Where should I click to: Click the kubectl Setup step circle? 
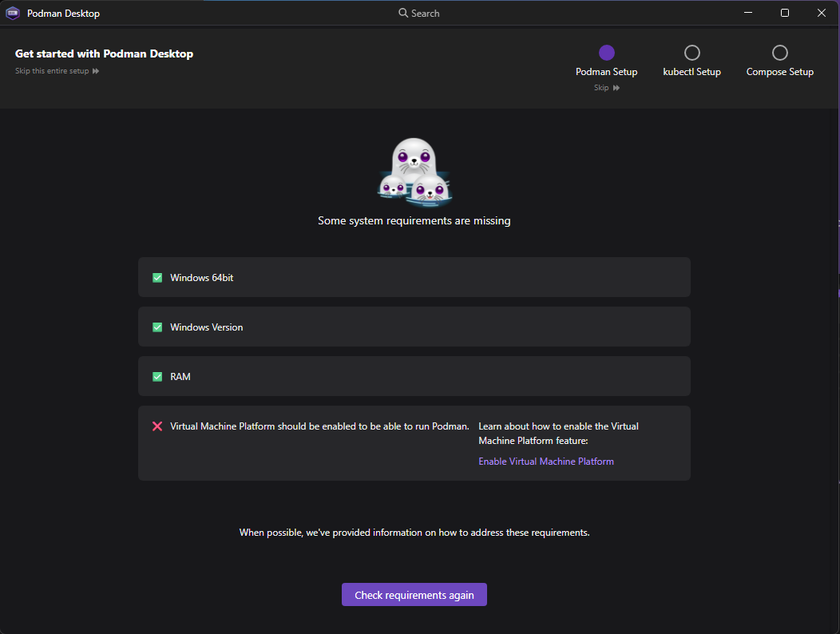(691, 52)
